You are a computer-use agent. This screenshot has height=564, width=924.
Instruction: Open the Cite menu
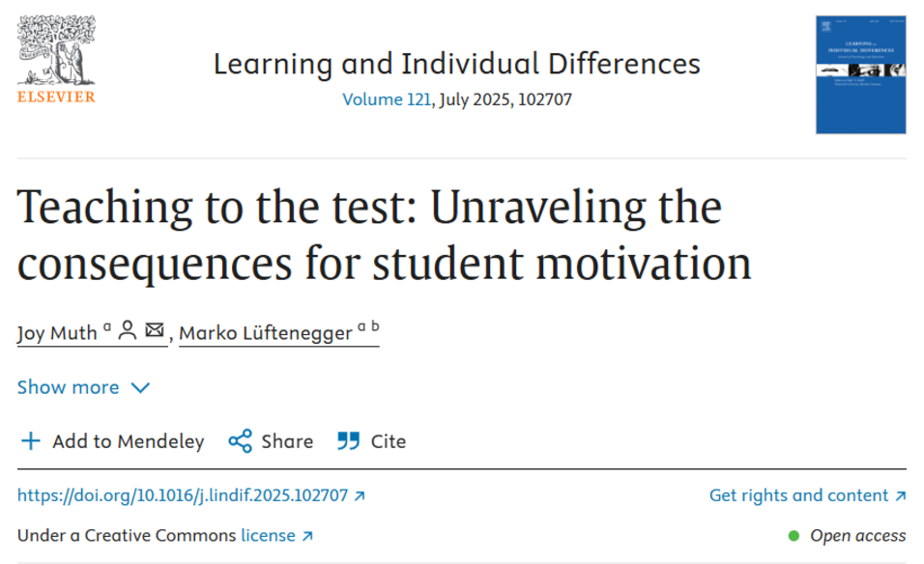point(372,441)
